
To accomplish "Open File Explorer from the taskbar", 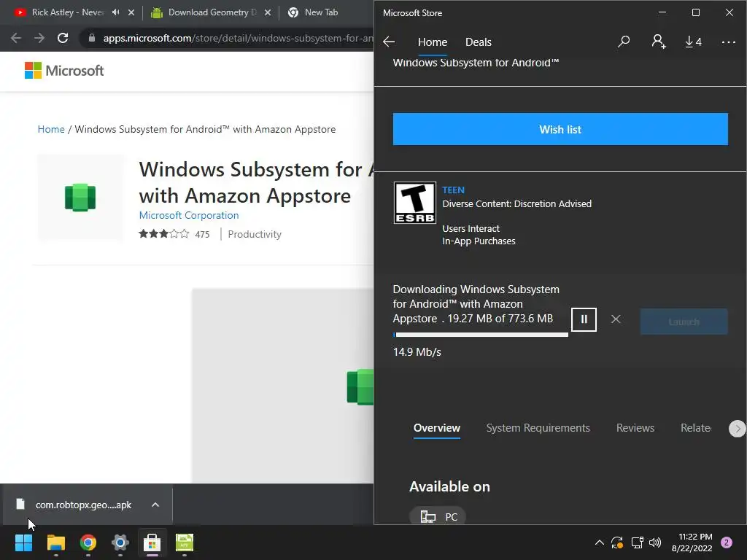I will (x=55, y=542).
